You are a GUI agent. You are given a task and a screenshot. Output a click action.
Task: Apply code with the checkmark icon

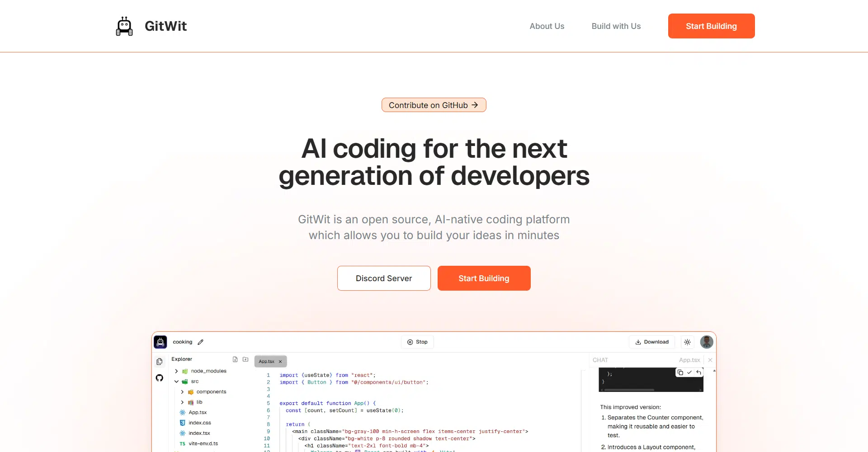point(689,372)
